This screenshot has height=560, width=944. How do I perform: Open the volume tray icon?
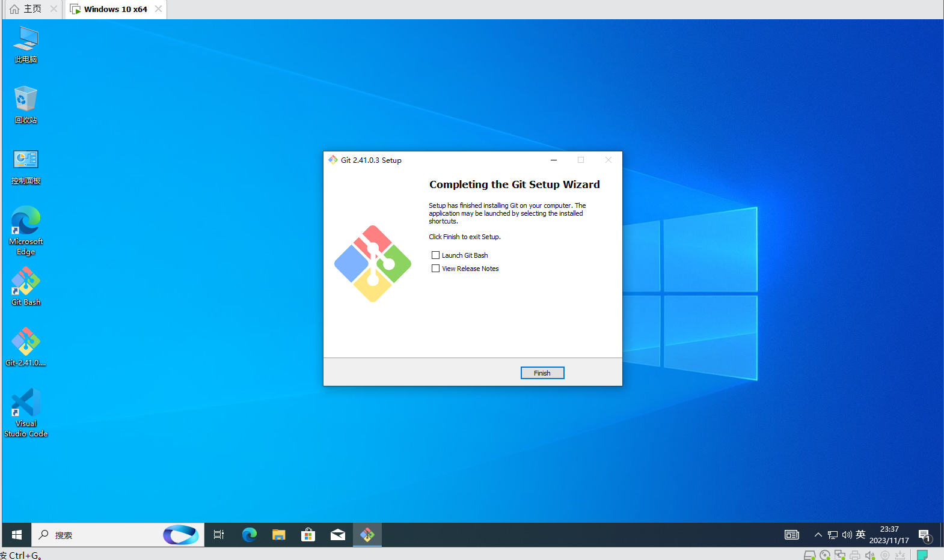pyautogui.click(x=847, y=535)
